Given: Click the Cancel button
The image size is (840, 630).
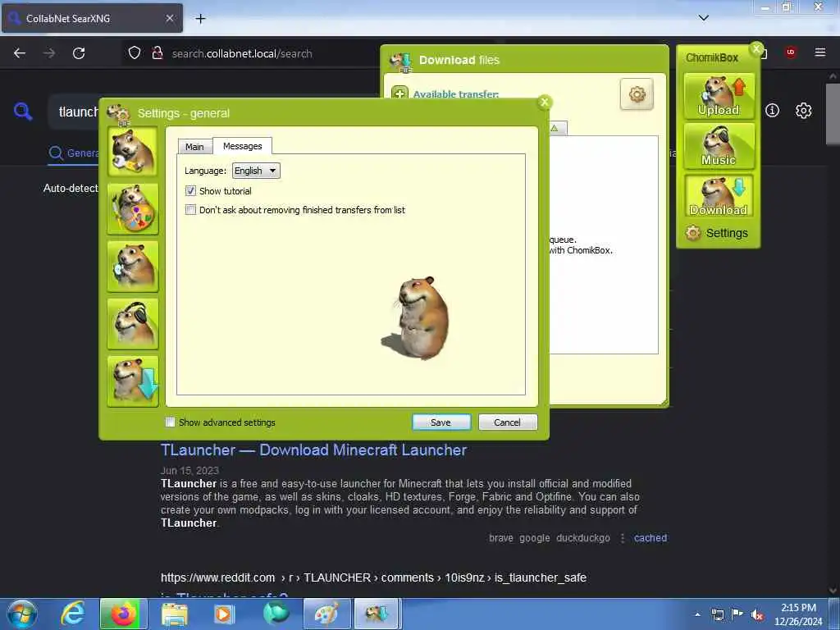Looking at the screenshot, I should 507,422.
